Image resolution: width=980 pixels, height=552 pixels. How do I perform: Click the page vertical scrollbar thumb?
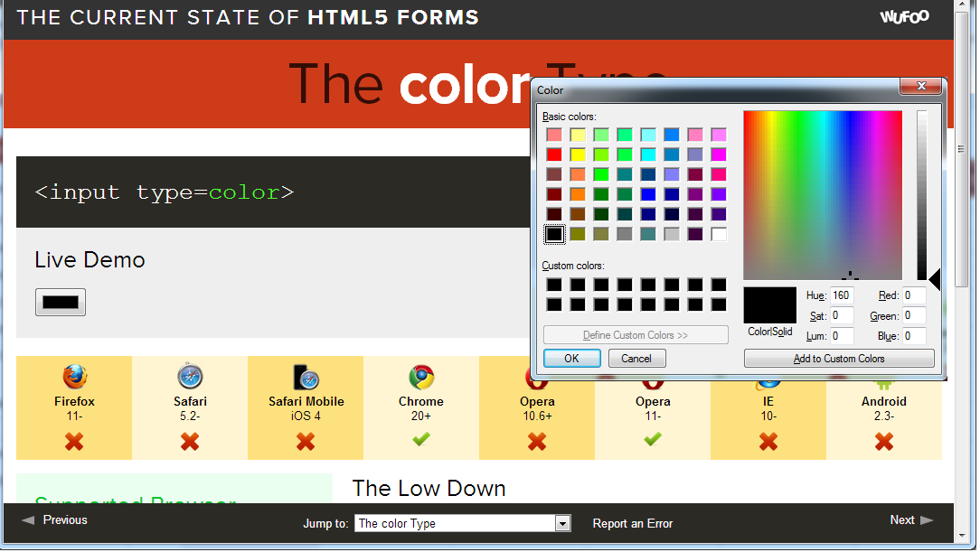962,148
